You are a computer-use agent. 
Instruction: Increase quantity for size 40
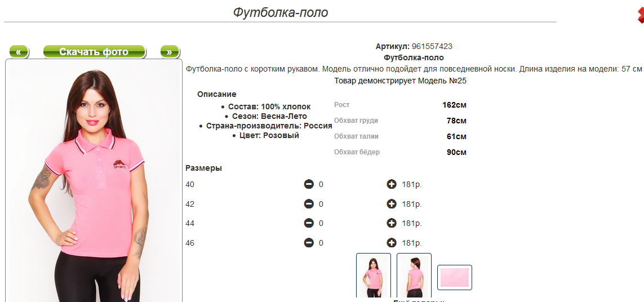pos(392,184)
